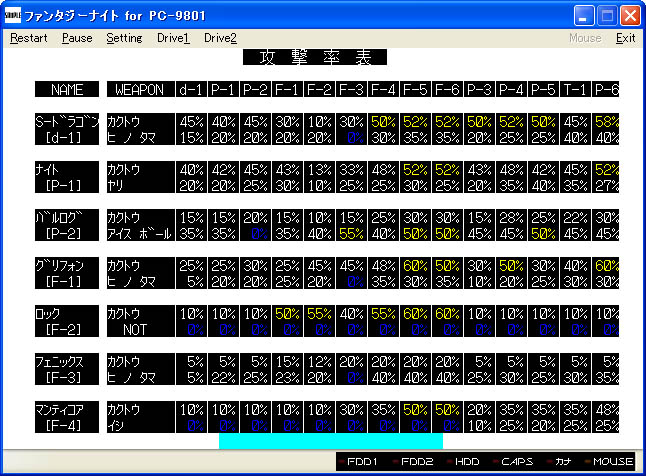This screenshot has height=476, width=646.
Task: Click the FDD2 status indicator
Action: pyautogui.click(x=413, y=462)
